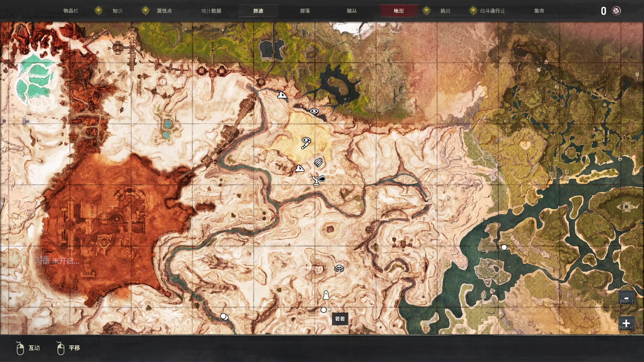Screen dimensions: 644x362
Task: Go to the 集市 bazaar tab
Action: pos(539,11)
